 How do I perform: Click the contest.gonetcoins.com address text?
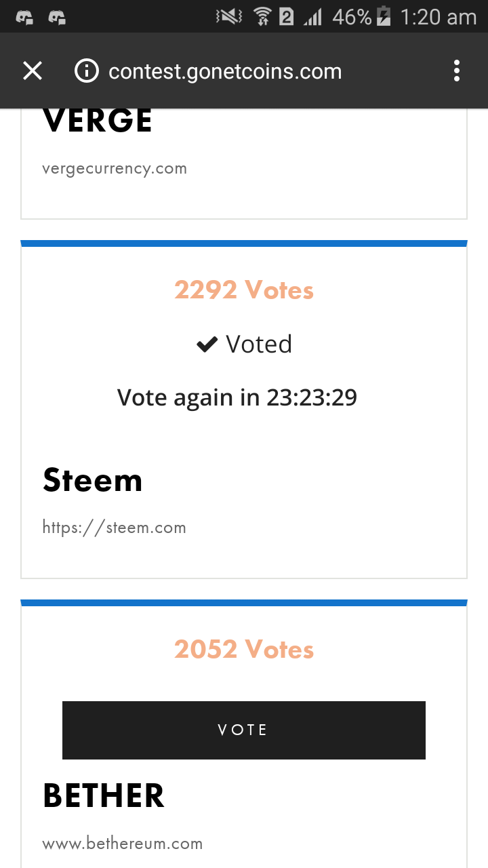pyautogui.click(x=225, y=71)
